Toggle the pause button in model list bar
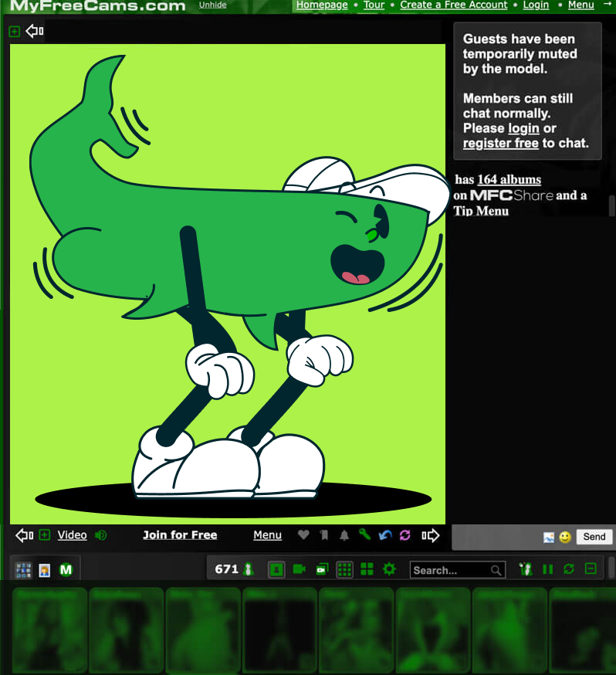 coord(548,569)
